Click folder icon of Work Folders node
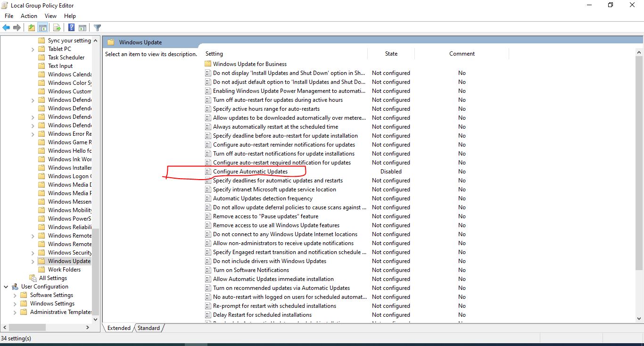Image resolution: width=644 pixels, height=346 pixels. (41, 270)
